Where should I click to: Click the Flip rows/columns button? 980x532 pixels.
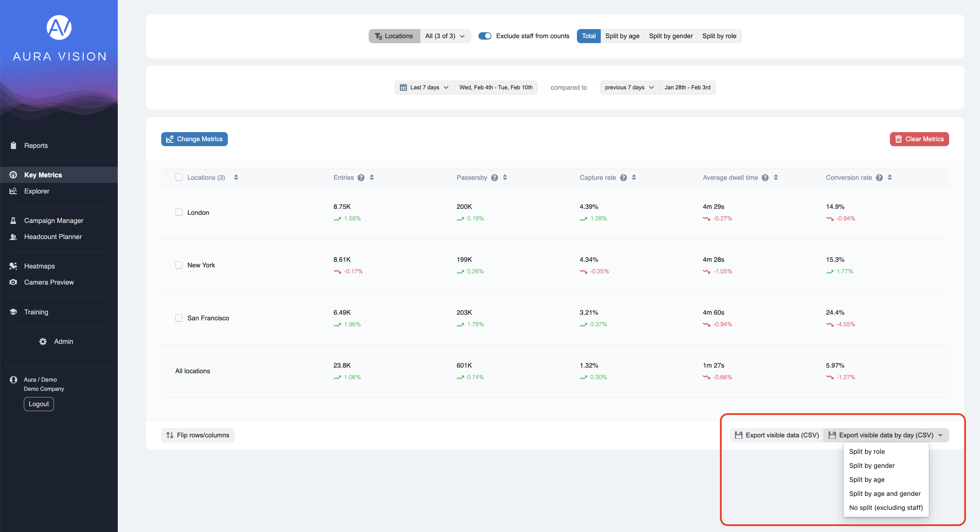(198, 435)
